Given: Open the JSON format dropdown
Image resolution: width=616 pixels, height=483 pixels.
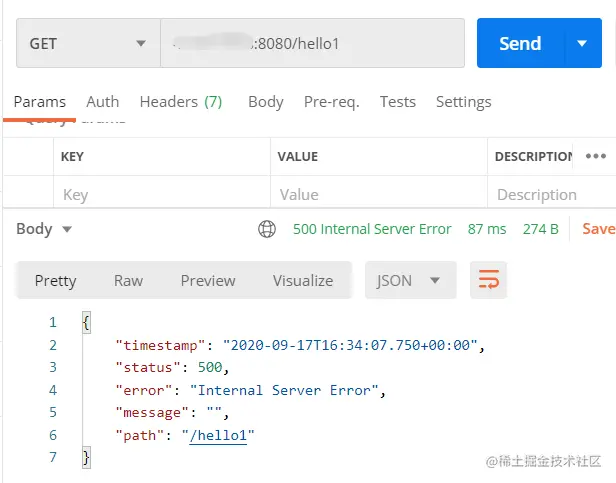Looking at the screenshot, I should click(x=410, y=281).
